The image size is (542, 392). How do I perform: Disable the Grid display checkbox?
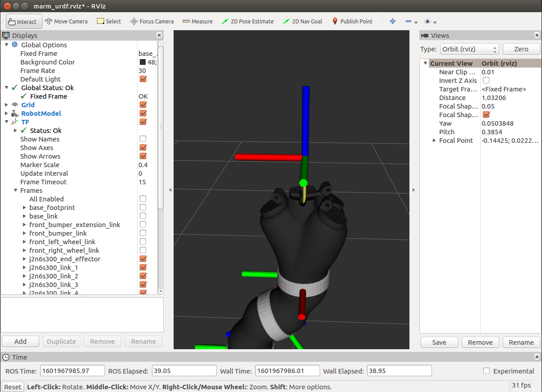tap(143, 105)
